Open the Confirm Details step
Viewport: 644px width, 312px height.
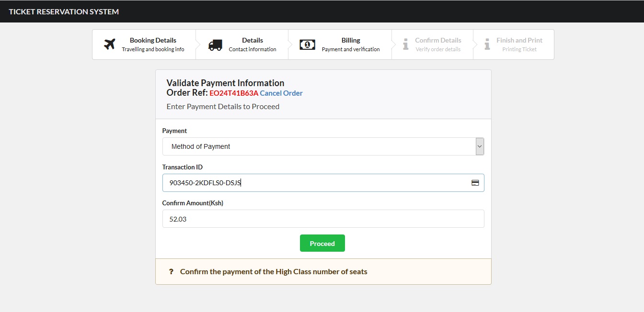438,41
